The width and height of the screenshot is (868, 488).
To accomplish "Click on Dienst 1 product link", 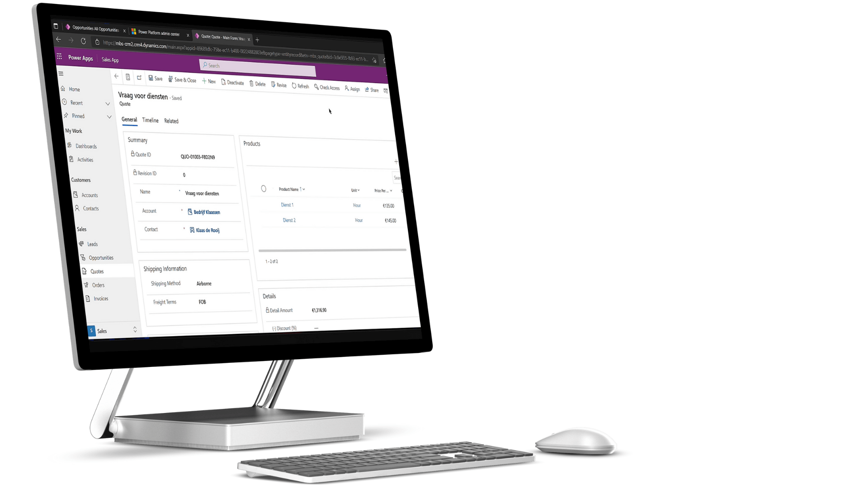I will click(x=287, y=204).
